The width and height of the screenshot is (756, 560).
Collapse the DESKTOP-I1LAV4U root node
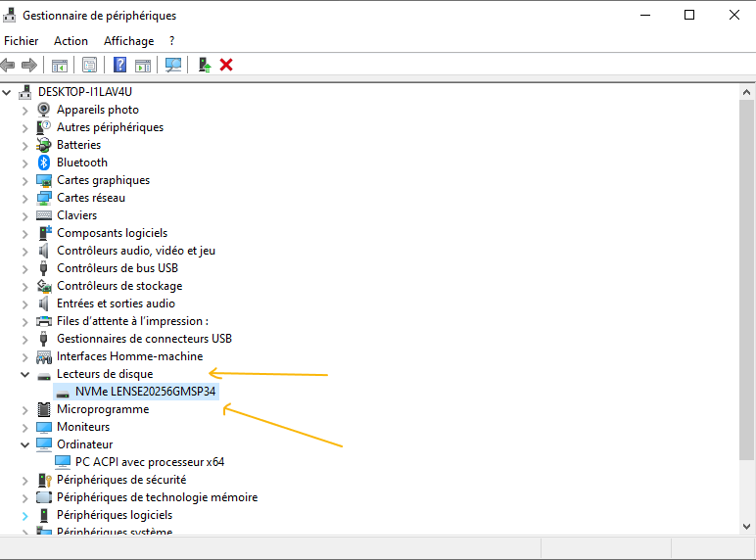point(7,92)
